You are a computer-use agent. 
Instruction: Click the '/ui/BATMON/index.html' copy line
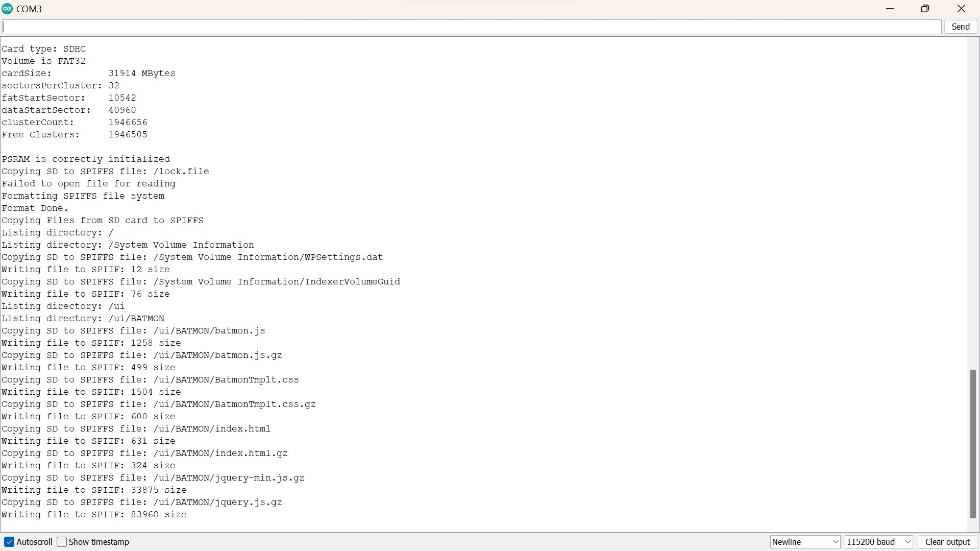[136, 429]
